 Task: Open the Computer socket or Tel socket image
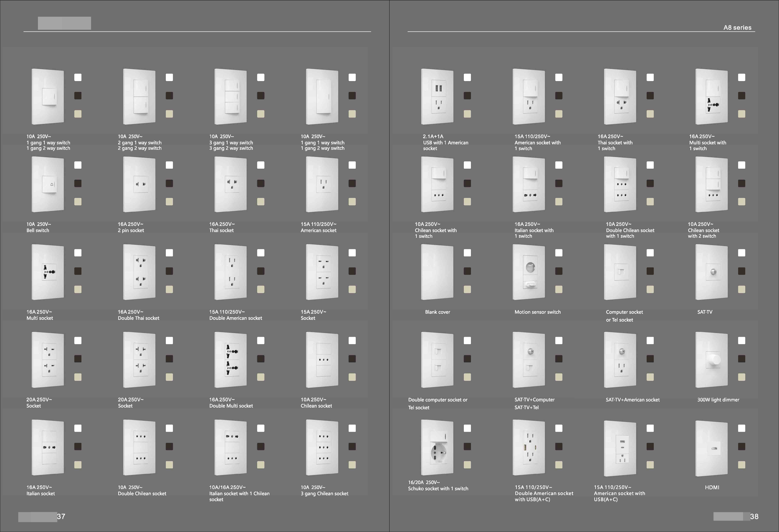(620, 272)
